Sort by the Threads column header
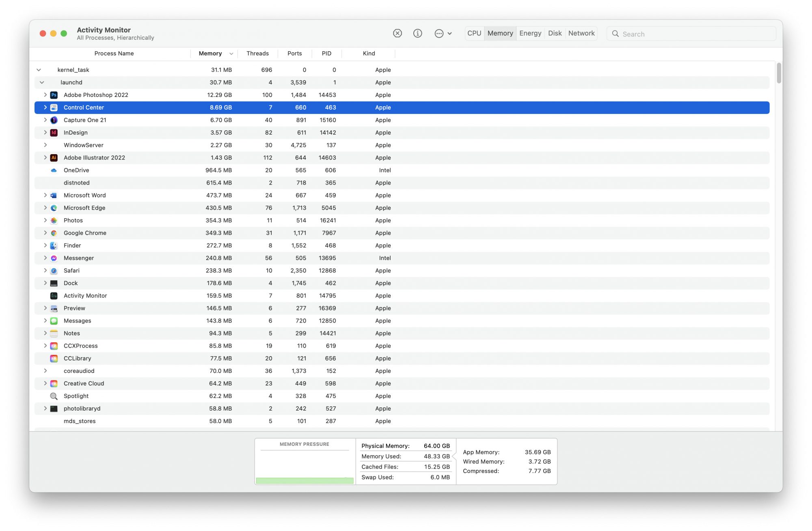Screen dimensions: 812x531 click(257, 54)
